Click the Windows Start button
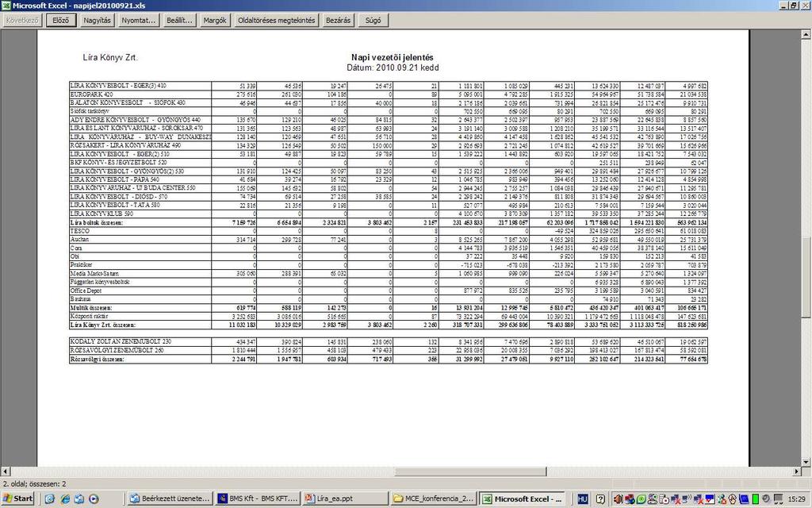The width and height of the screenshot is (812, 508). point(18,498)
